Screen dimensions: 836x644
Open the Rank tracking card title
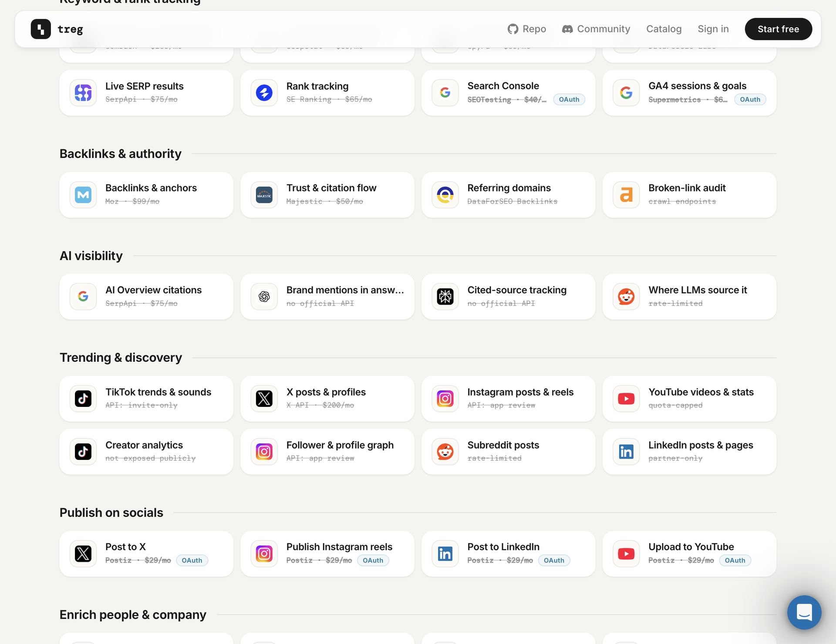pyautogui.click(x=317, y=86)
